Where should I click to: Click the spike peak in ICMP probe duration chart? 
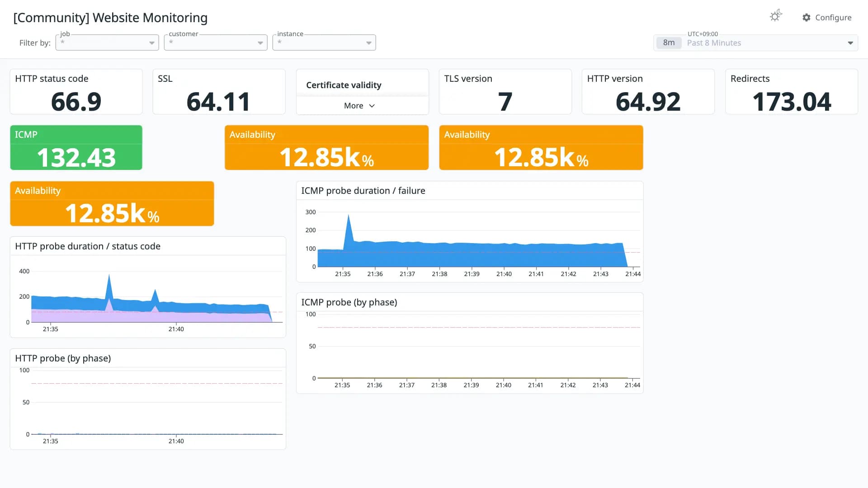[x=348, y=216]
